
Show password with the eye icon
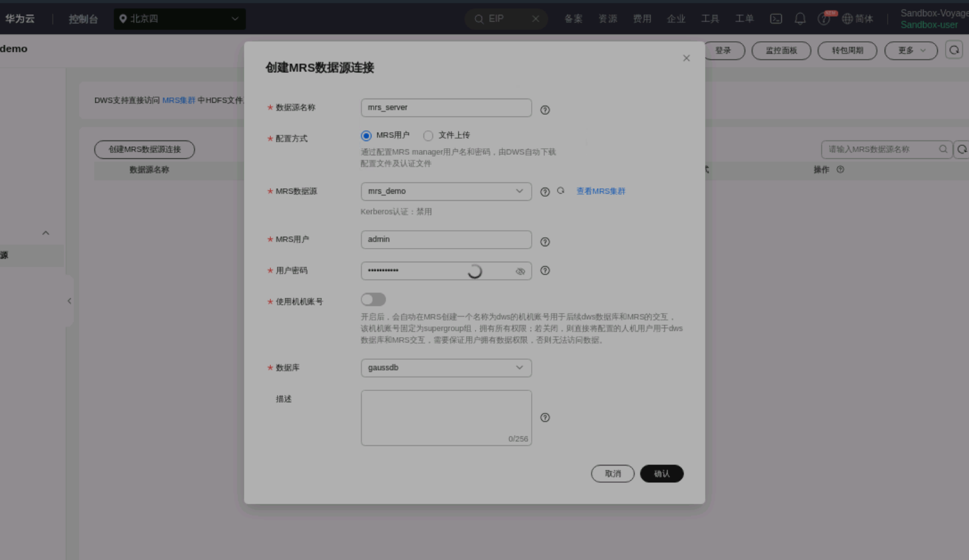[x=520, y=271]
